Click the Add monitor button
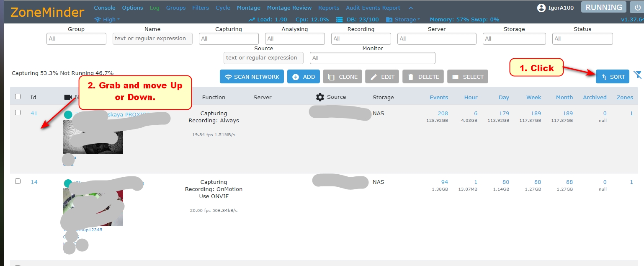The width and height of the screenshot is (644, 266). point(304,77)
